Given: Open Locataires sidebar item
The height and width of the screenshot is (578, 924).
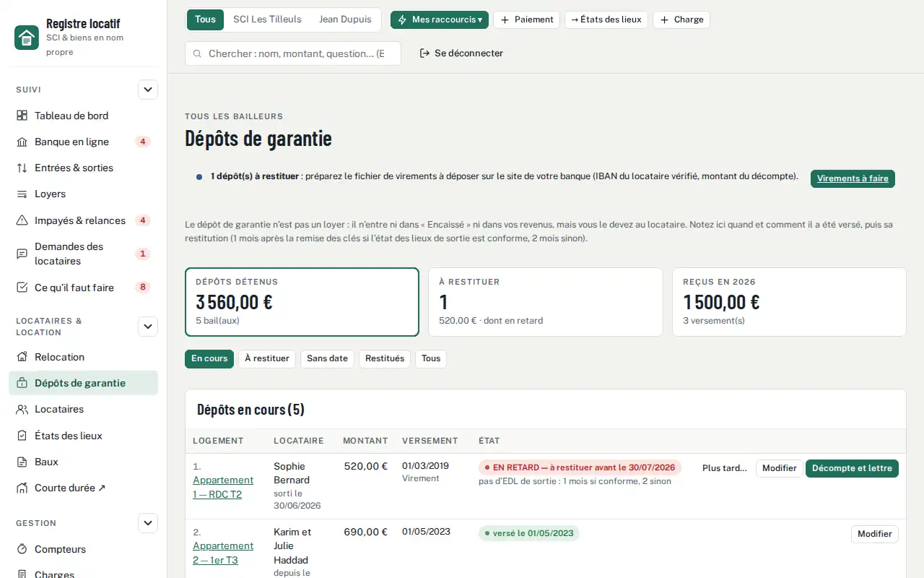Looking at the screenshot, I should [x=83, y=409].
